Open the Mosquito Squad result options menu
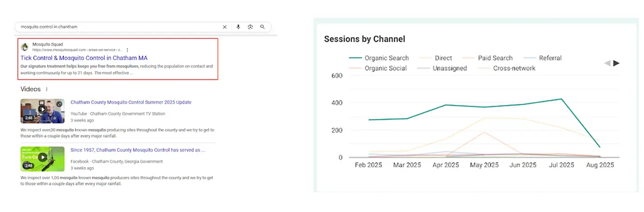The height and width of the screenshot is (212, 644). [127, 50]
